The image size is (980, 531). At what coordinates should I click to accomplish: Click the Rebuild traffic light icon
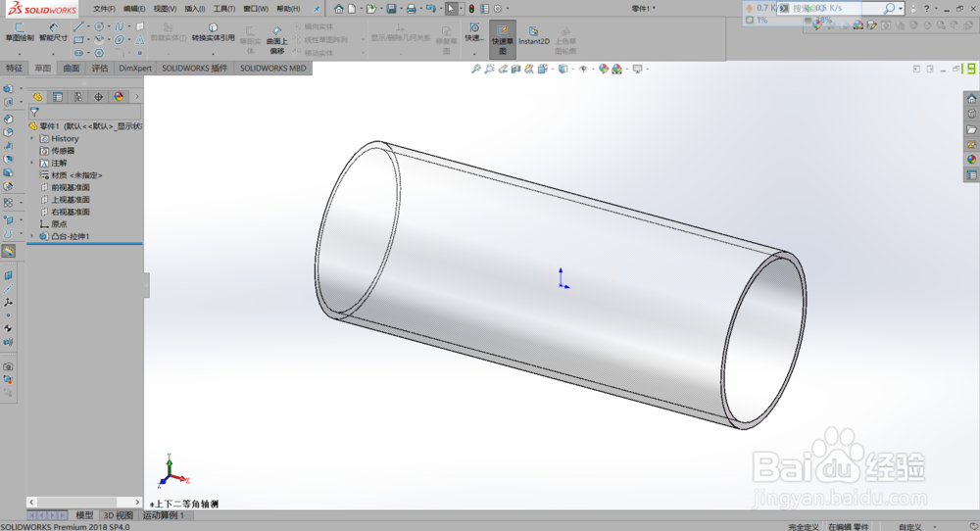click(x=471, y=9)
